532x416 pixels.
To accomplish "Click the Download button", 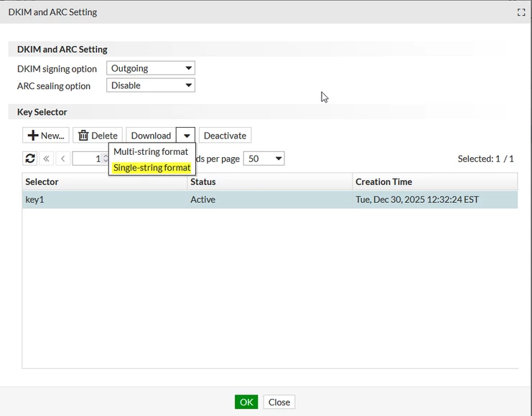I will click(151, 136).
